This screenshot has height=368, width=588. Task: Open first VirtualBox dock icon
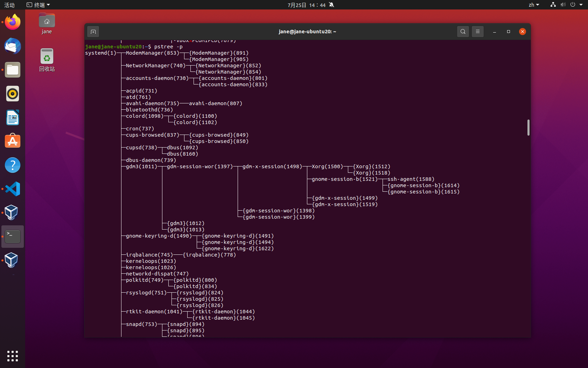11,213
